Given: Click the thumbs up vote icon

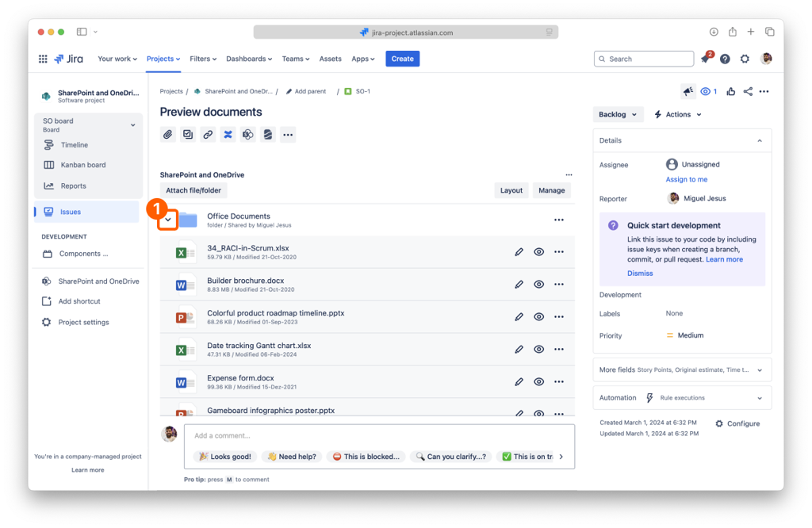Looking at the screenshot, I should [730, 92].
